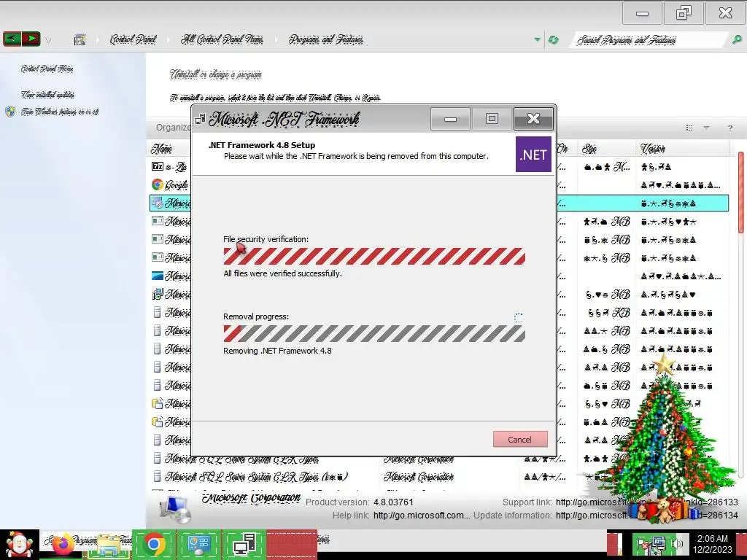Click the volume speaker tray icon

678,544
